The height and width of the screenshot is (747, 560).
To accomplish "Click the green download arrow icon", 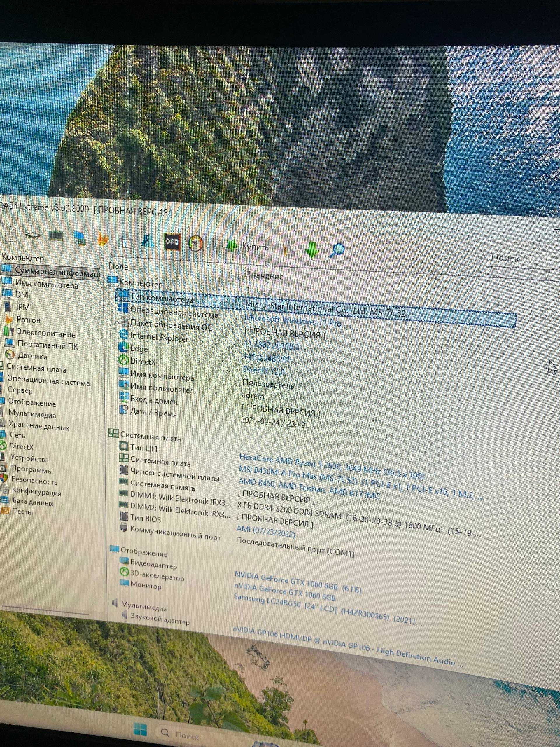I will click(311, 249).
